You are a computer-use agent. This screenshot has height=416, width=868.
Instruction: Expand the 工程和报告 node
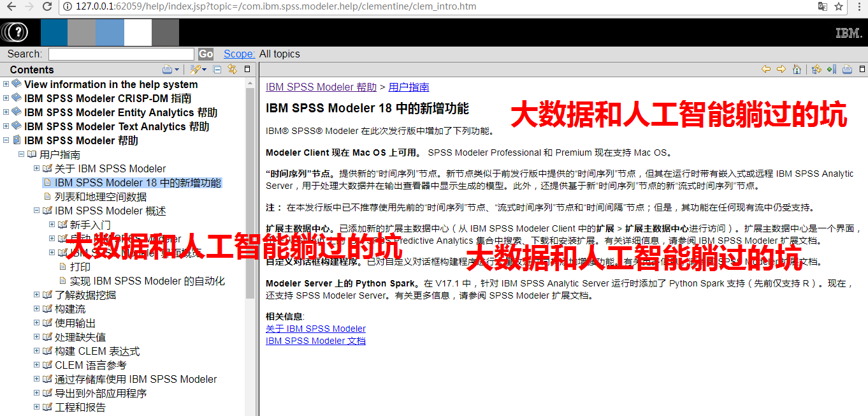click(x=37, y=407)
